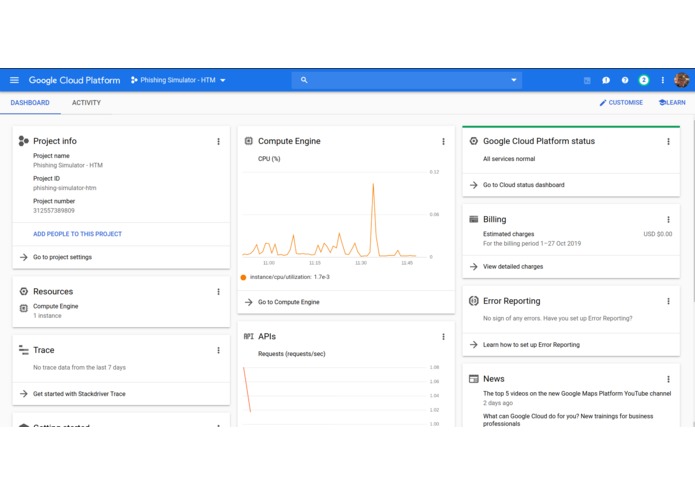The image size is (695, 494).
Task: Click the Error Reporting header icon
Action: click(474, 301)
